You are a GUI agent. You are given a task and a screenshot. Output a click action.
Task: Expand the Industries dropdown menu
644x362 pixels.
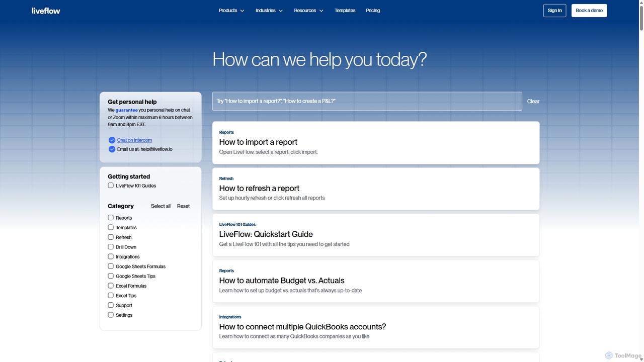269,11
